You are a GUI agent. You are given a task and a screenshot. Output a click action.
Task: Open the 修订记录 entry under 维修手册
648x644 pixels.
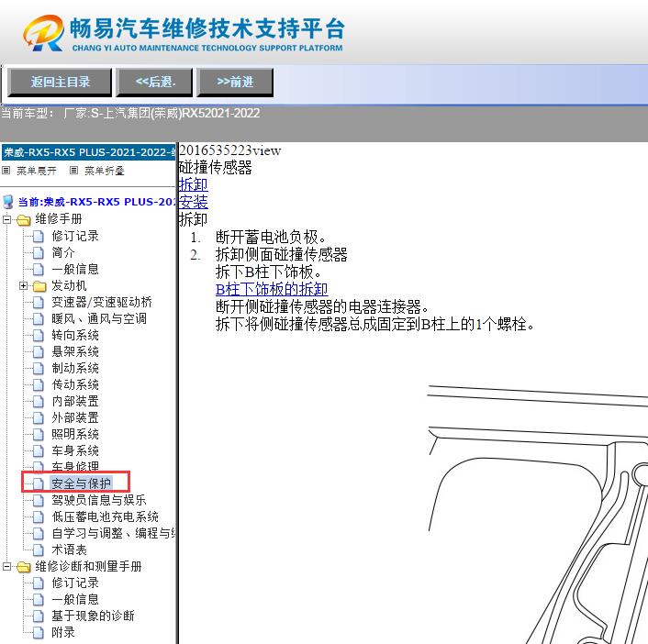(x=75, y=237)
